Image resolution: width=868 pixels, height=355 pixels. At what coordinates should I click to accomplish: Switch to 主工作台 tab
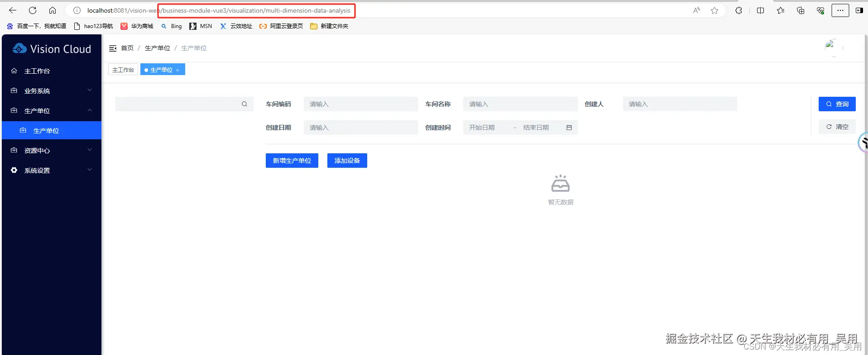point(123,70)
